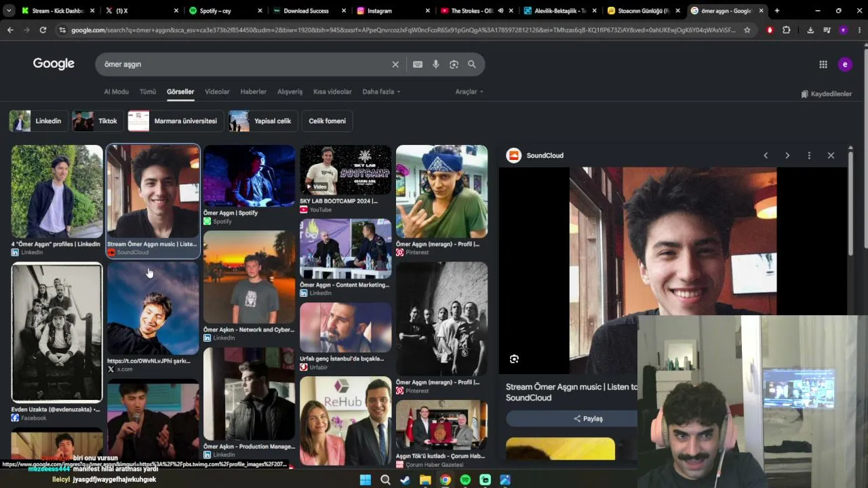Open the SKY LAB BOOTCAMP 2024 video thumbnail
Image resolution: width=868 pixels, height=488 pixels.
(346, 170)
